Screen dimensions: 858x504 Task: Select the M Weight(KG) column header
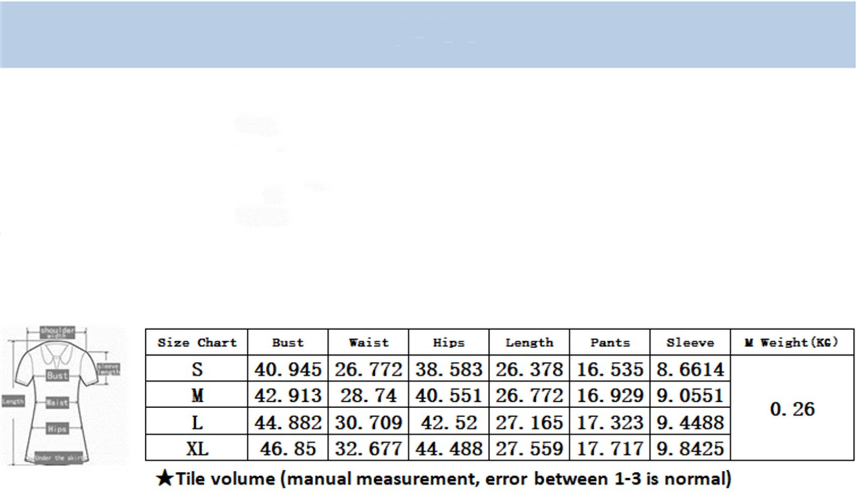pos(792,343)
